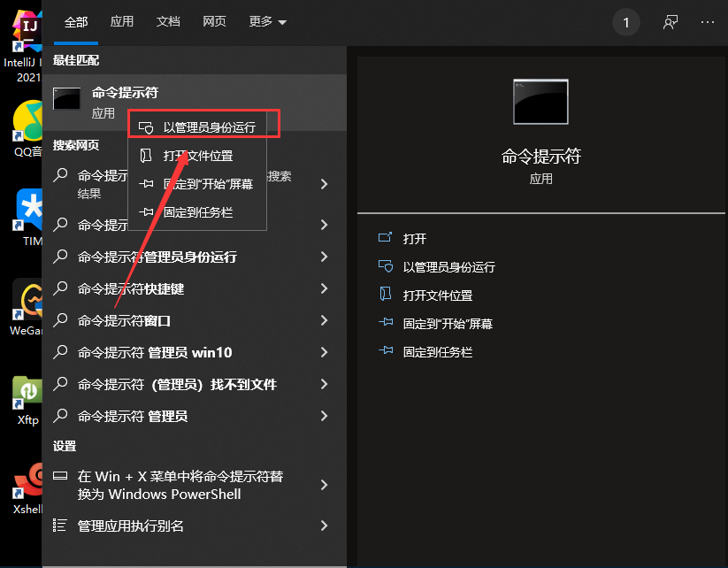Expand arrow for 命令提示符 (管理员) 找不到文件

pos(324,384)
